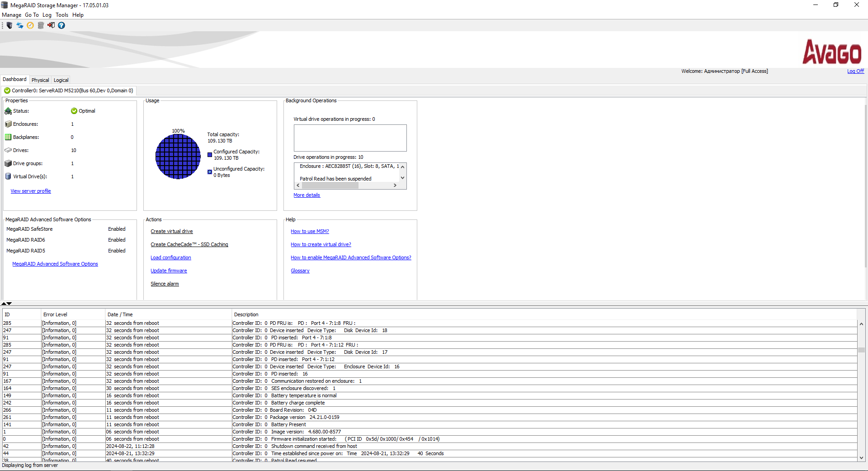Click the log scrollbar up arrow
This screenshot has height=471, width=868.
pyautogui.click(x=862, y=324)
